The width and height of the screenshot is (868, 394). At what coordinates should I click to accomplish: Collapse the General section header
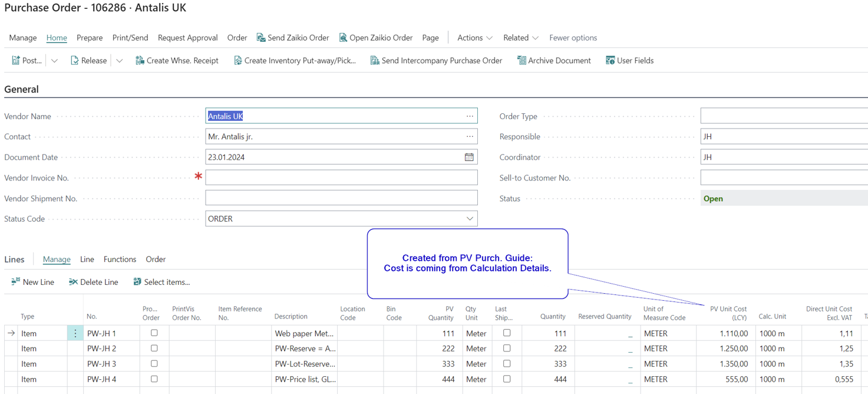pos(21,90)
